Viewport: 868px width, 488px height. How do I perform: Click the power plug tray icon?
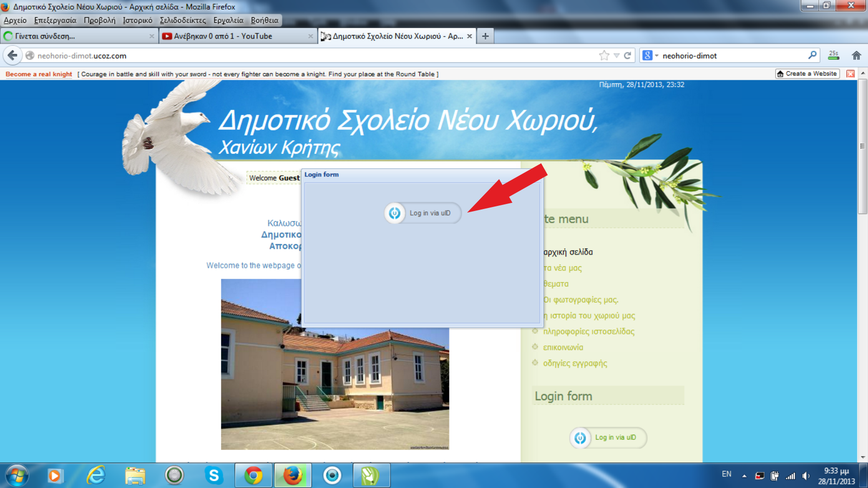(775, 476)
